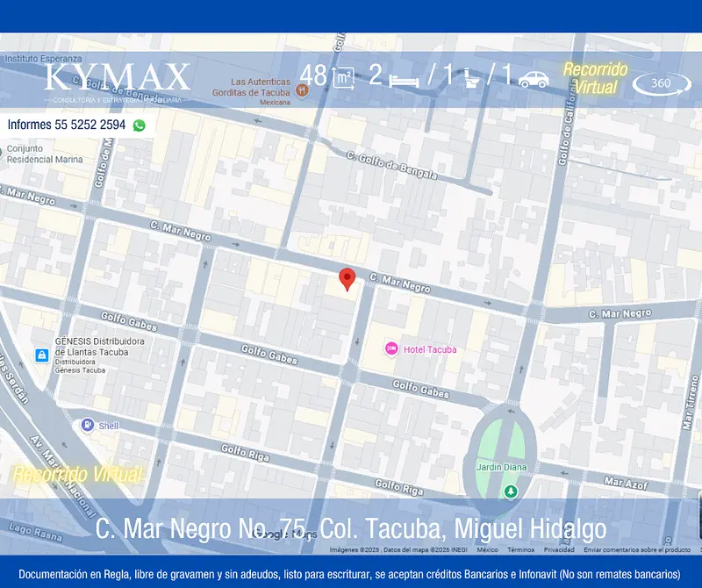Click the toilet bathrooms icon

(x=471, y=77)
